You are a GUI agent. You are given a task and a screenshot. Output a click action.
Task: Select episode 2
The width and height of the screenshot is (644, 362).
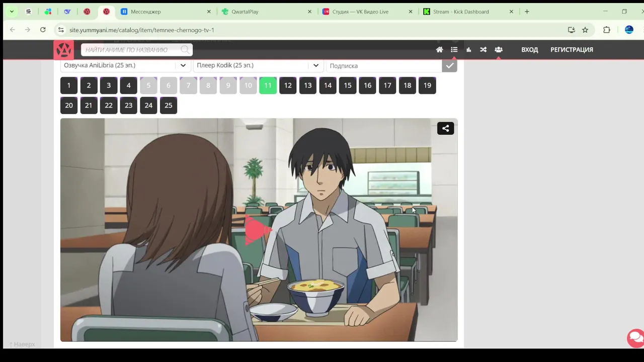(89, 85)
